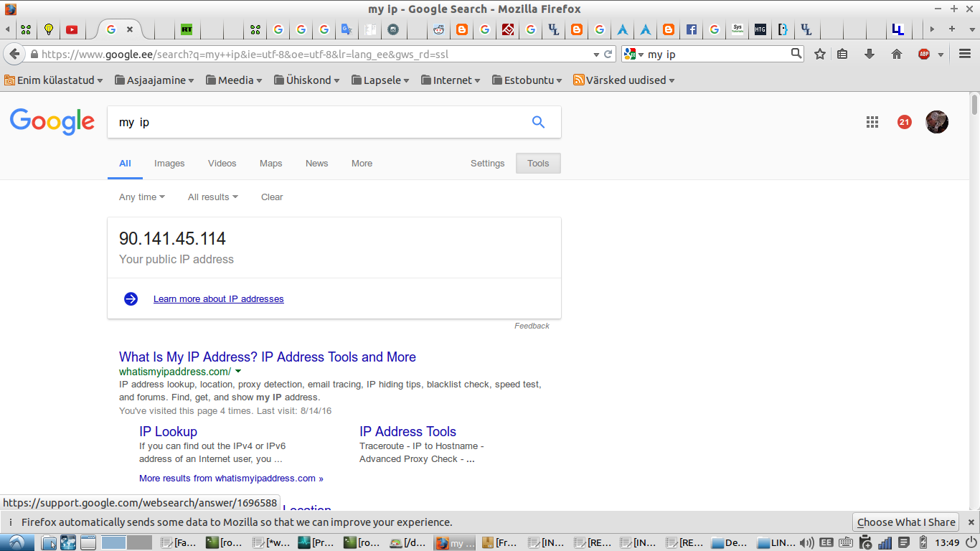
Task: Open the IP Lookup sitelink
Action: [168, 431]
